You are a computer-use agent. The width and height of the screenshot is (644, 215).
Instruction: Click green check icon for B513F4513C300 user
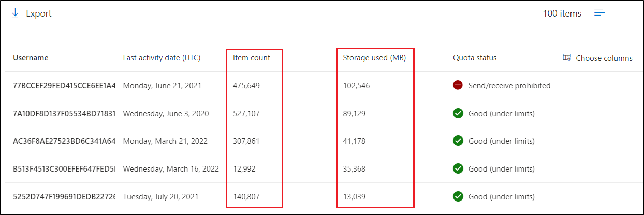[458, 168]
